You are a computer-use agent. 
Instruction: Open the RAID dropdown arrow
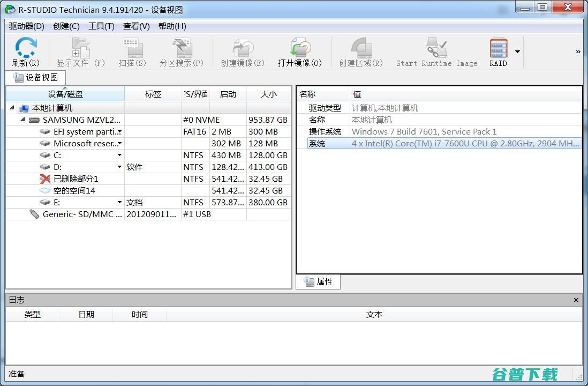[517, 52]
